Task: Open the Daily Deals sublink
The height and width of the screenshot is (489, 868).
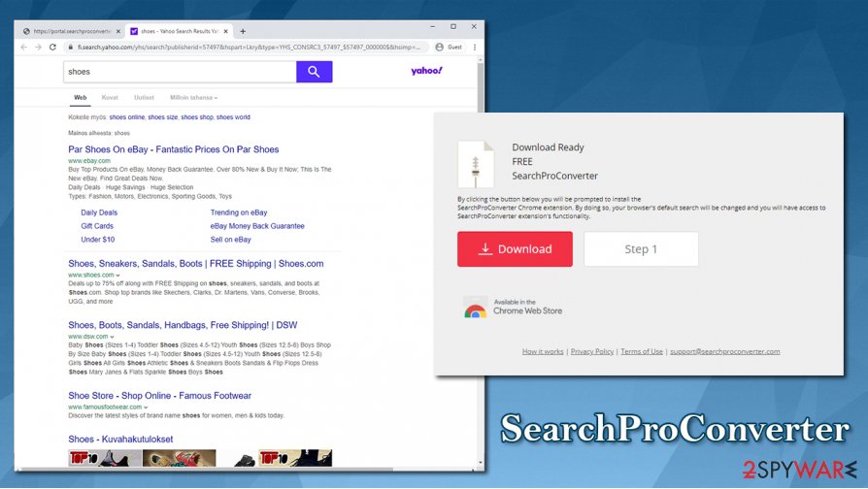Action: [x=99, y=212]
